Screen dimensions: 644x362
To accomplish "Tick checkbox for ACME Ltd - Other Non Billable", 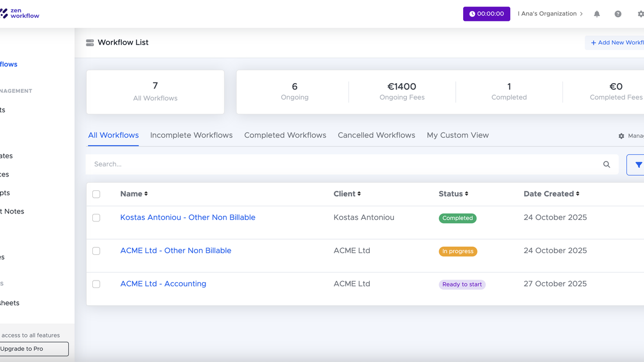I will pos(96,251).
